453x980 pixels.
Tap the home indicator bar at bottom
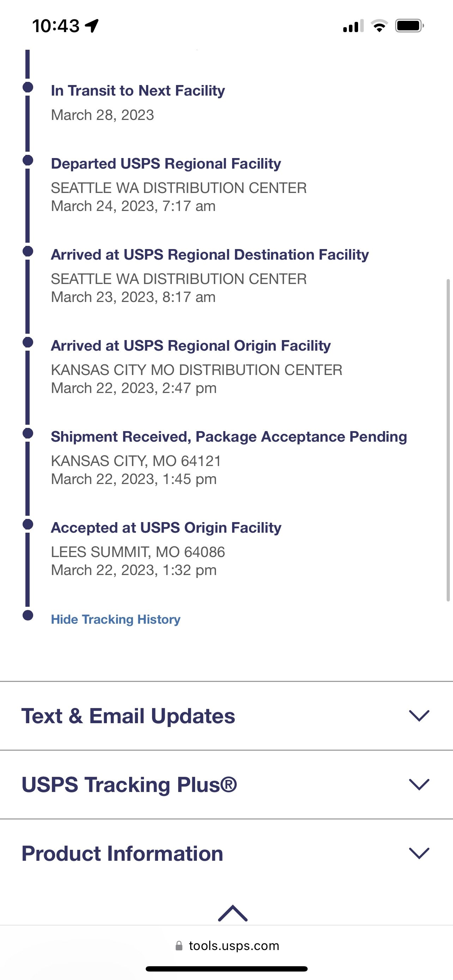point(227,969)
